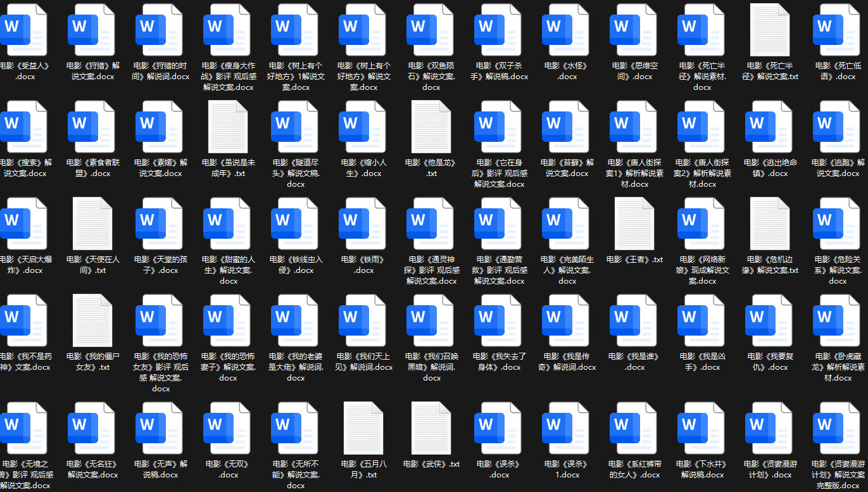Select the 《思维空间》.docx file name label
Viewport: 868px width, 492px height.
point(634,71)
